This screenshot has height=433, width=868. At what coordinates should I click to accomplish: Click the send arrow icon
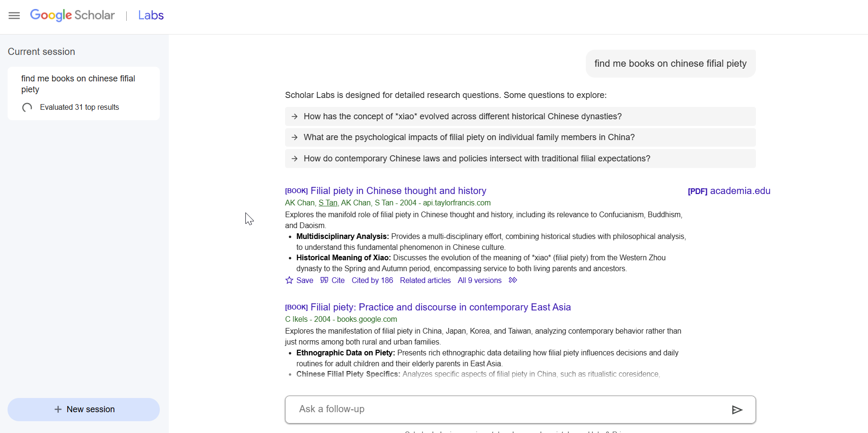click(x=737, y=410)
